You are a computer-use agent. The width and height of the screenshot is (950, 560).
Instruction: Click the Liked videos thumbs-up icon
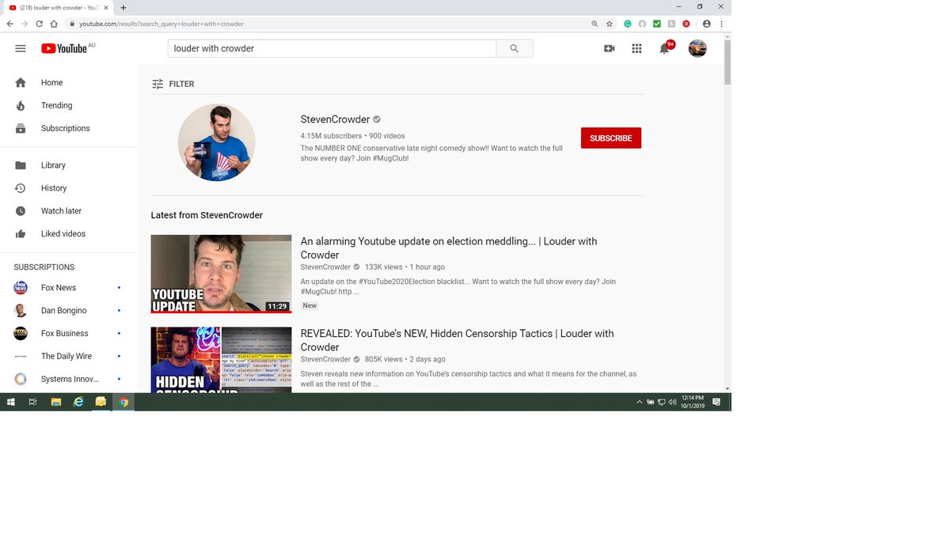point(21,234)
